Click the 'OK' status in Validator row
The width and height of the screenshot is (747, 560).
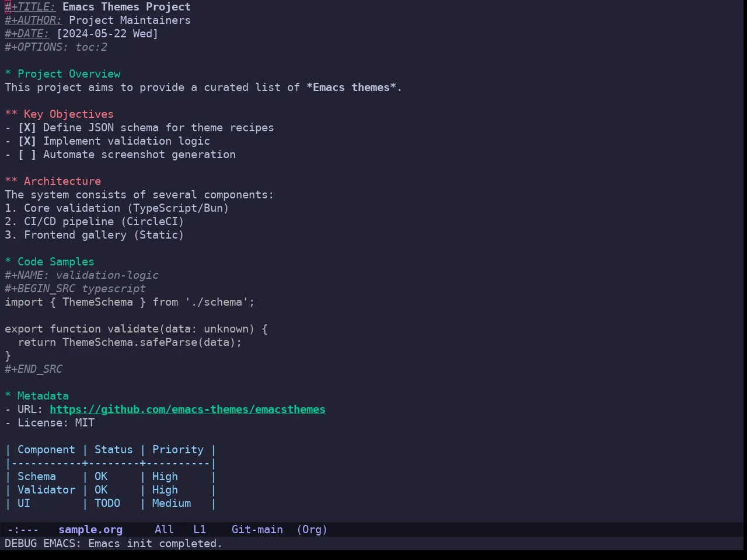pyautogui.click(x=101, y=490)
